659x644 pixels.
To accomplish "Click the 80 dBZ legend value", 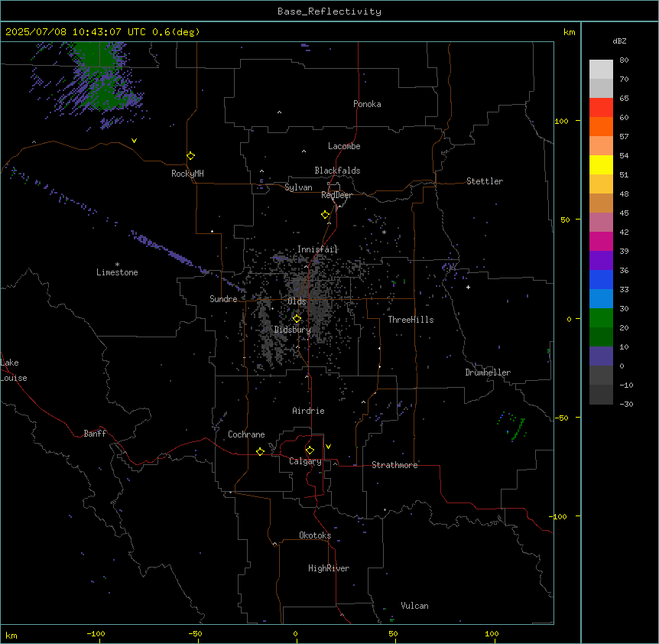I will (x=624, y=60).
